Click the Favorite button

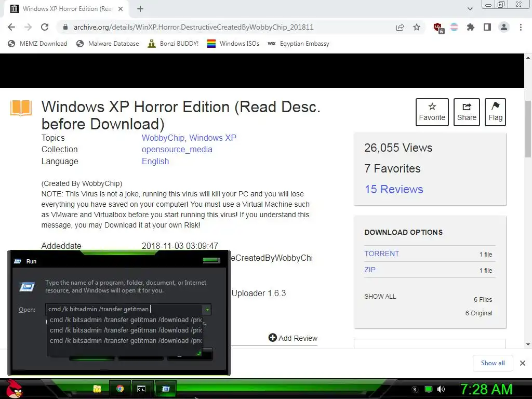(432, 112)
